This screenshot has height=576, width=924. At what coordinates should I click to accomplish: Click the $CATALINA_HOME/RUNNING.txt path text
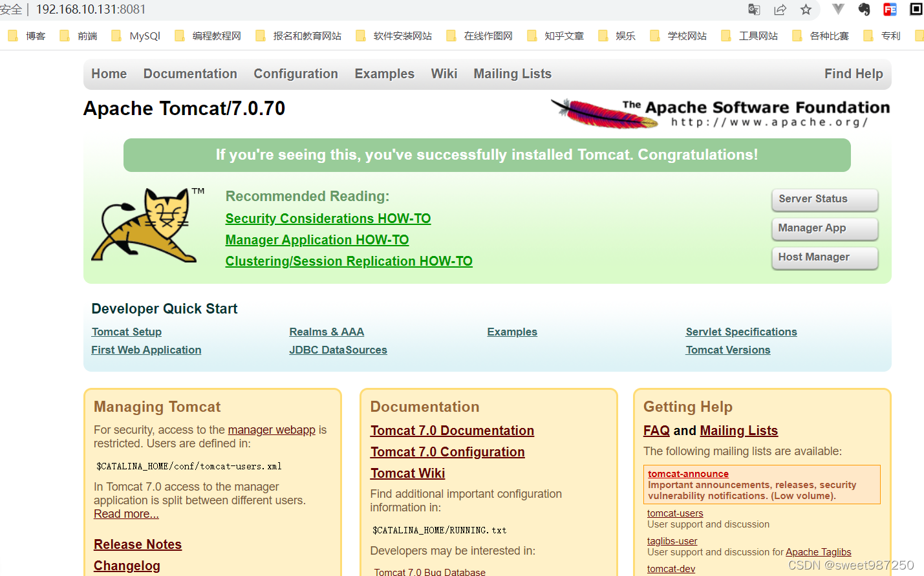pyautogui.click(x=440, y=530)
